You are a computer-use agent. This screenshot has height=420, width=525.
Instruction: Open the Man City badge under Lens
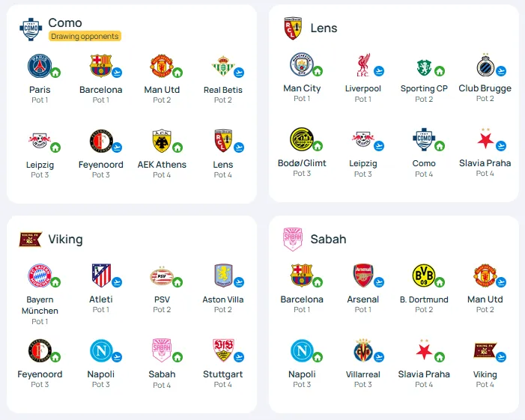302,64
